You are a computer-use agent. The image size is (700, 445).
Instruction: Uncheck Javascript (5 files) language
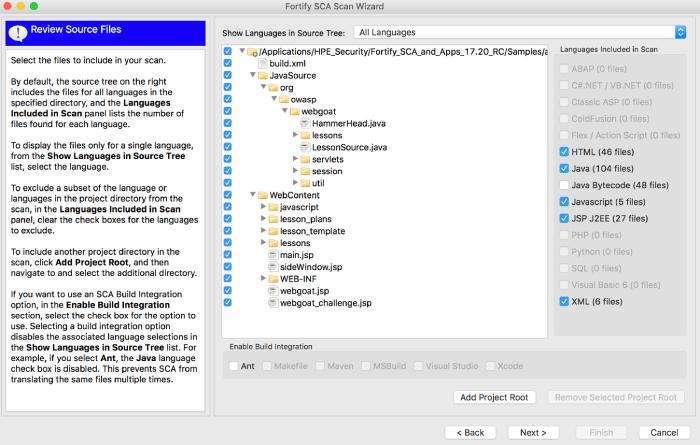(x=564, y=202)
